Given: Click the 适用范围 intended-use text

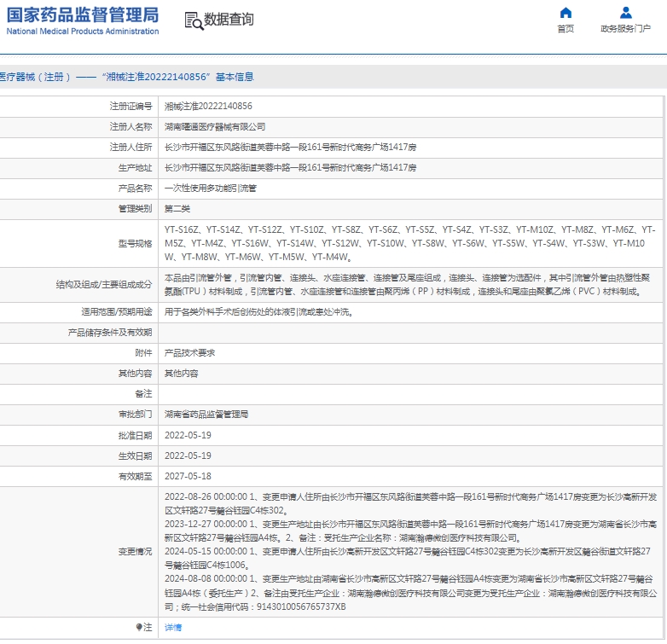Looking at the screenshot, I should pyautogui.click(x=258, y=312).
